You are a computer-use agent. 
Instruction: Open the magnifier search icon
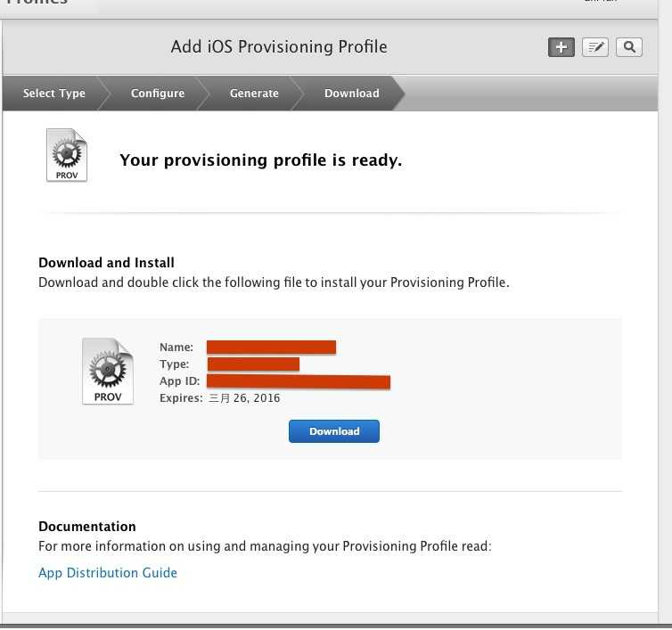point(628,47)
